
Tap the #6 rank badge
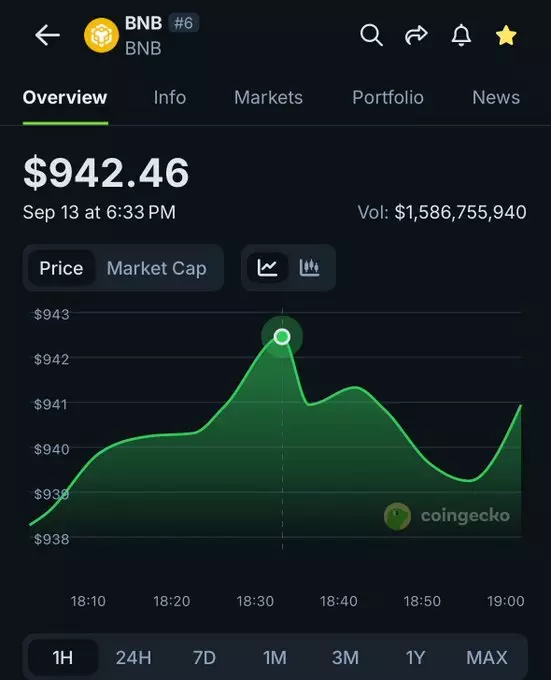pyautogui.click(x=183, y=23)
